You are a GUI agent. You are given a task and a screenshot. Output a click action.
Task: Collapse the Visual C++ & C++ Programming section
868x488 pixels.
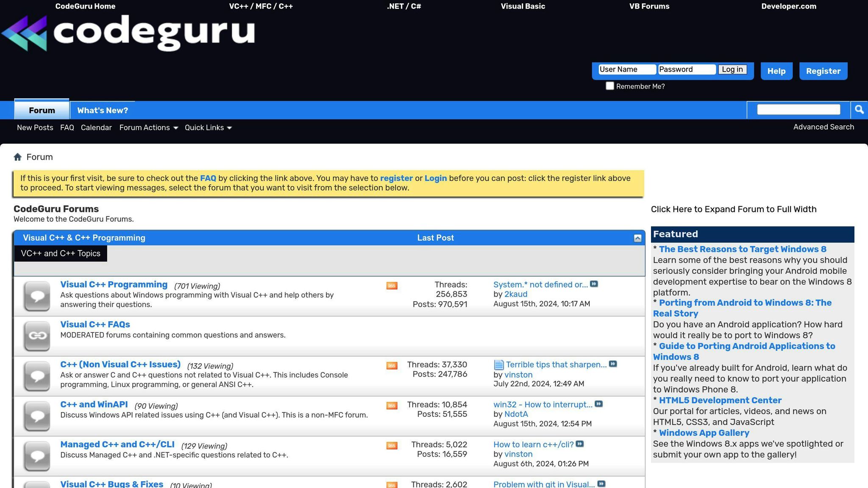(x=638, y=238)
